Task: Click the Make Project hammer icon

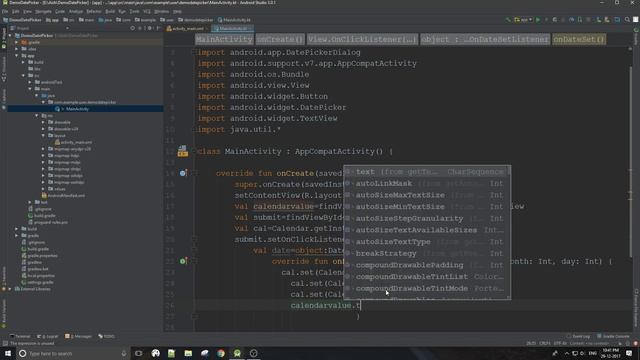Action: pyautogui.click(x=508, y=20)
